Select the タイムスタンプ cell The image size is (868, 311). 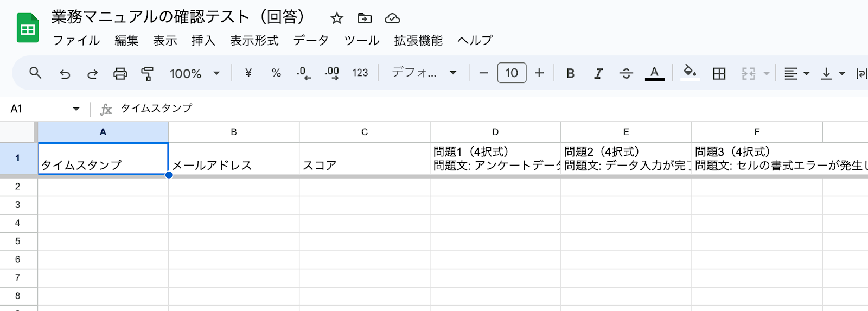pyautogui.click(x=103, y=158)
